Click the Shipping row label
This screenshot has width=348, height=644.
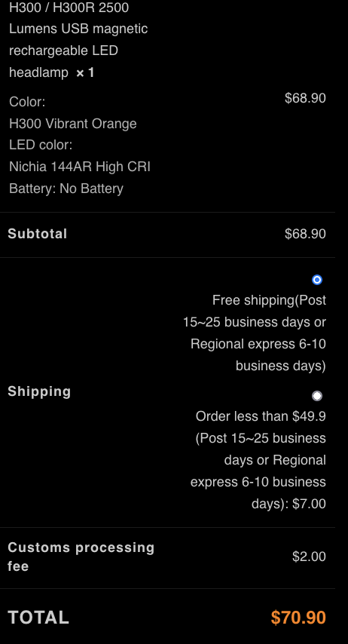coord(39,391)
